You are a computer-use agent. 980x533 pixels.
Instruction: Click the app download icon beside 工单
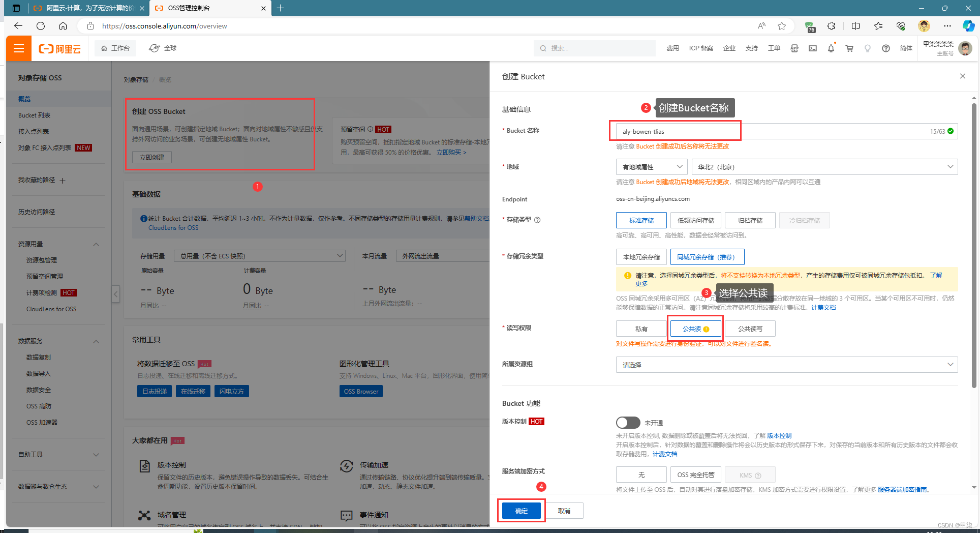coord(794,48)
